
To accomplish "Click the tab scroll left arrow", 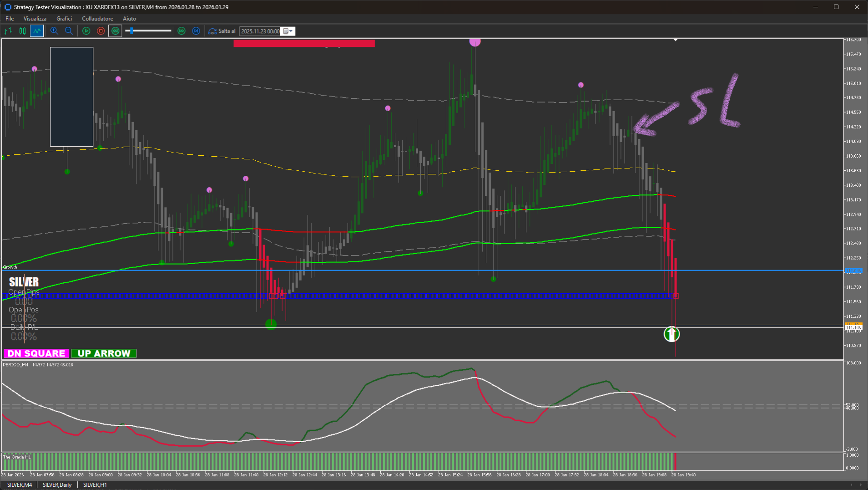I will (x=851, y=485).
